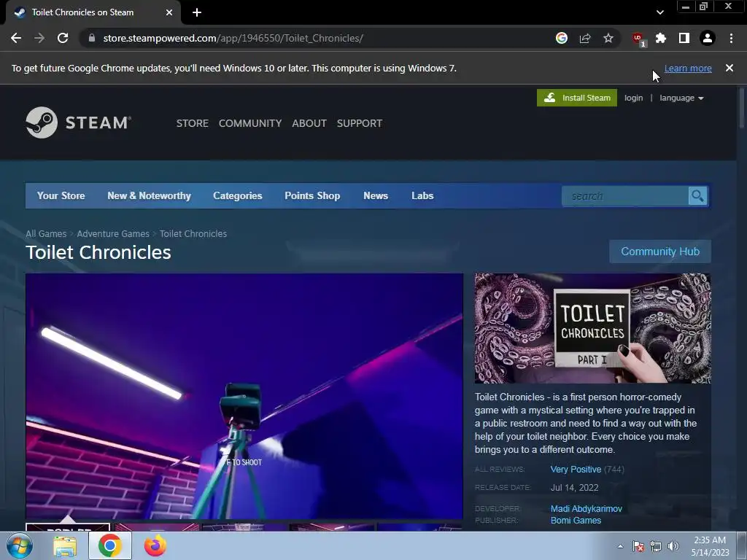Viewport: 747px width, 560px height.
Task: Click the Chrome taskbar icon
Action: pos(110,545)
